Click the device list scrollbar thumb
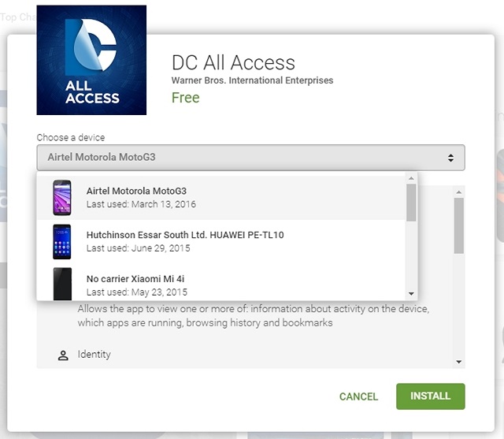 tap(411, 203)
